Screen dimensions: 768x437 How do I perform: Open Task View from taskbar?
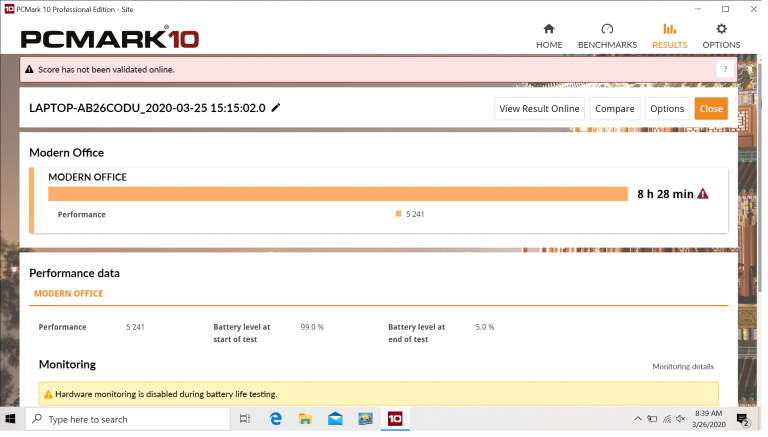tap(245, 419)
